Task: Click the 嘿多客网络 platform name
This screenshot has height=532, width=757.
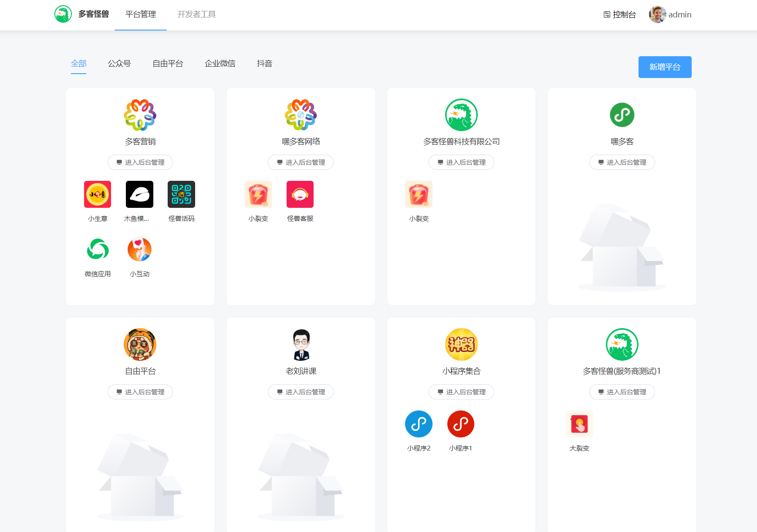Action: click(x=301, y=142)
